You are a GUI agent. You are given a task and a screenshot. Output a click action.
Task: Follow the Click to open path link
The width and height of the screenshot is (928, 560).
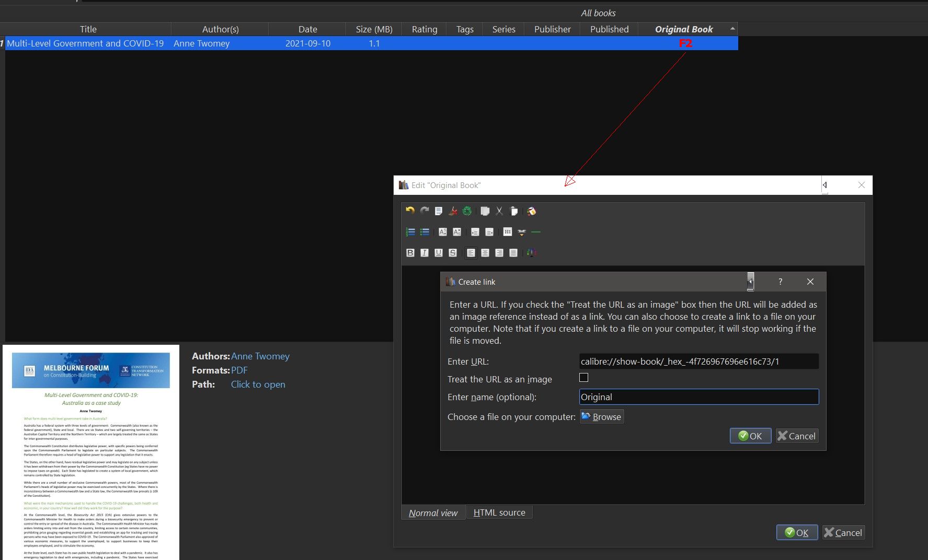click(x=258, y=384)
